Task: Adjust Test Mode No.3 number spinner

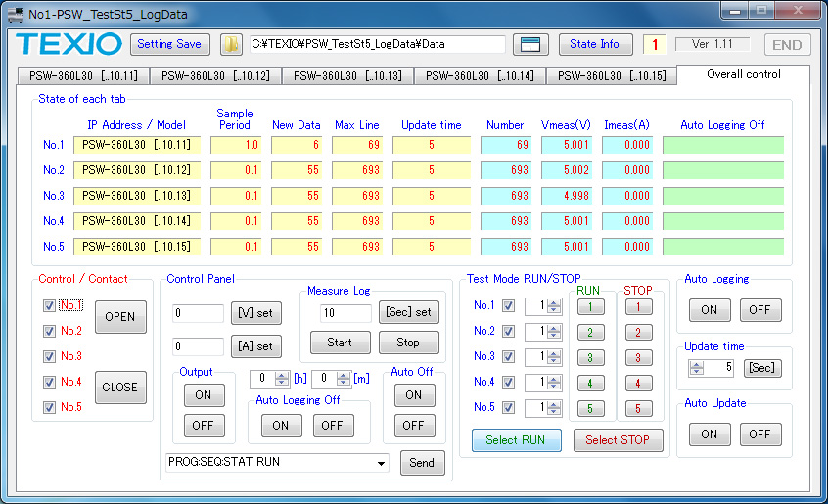Action: (x=553, y=357)
